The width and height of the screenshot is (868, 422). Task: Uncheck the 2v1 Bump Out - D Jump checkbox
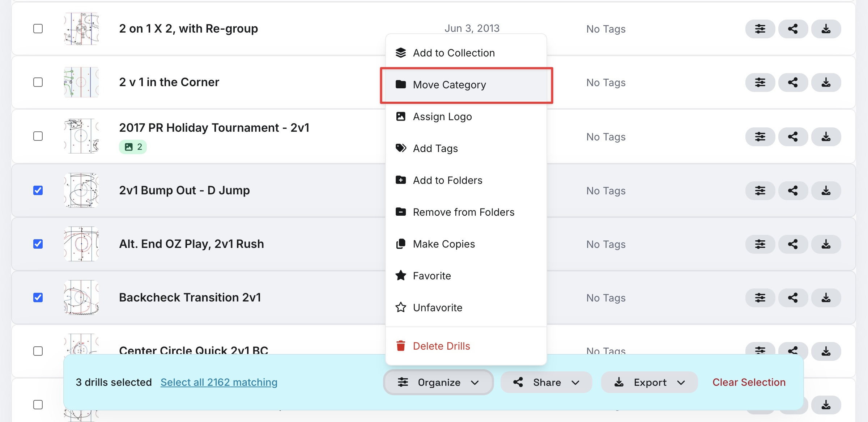coord(38,190)
